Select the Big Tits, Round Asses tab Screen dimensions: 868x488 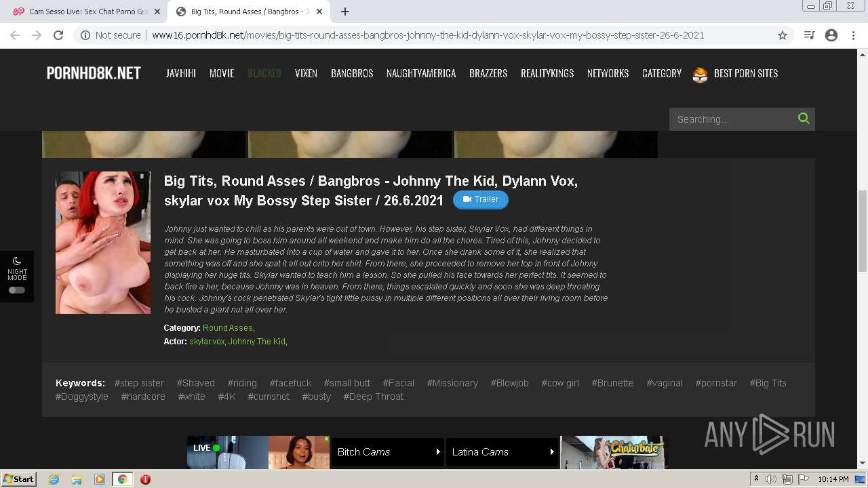(250, 12)
